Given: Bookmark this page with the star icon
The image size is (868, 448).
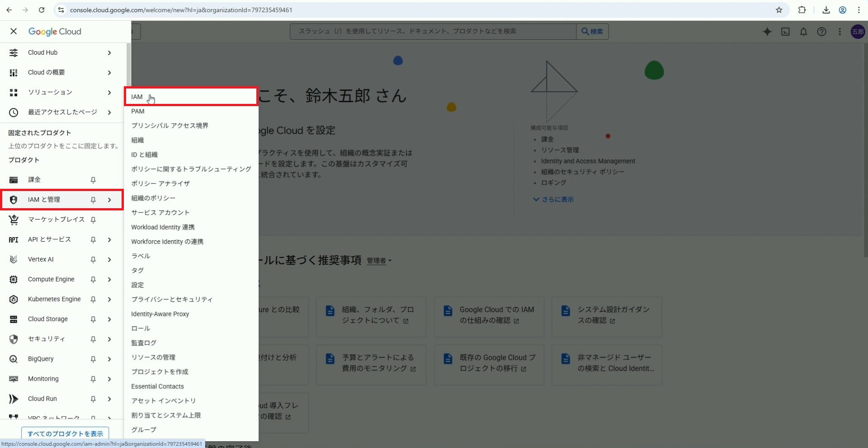Looking at the screenshot, I should pos(779,10).
